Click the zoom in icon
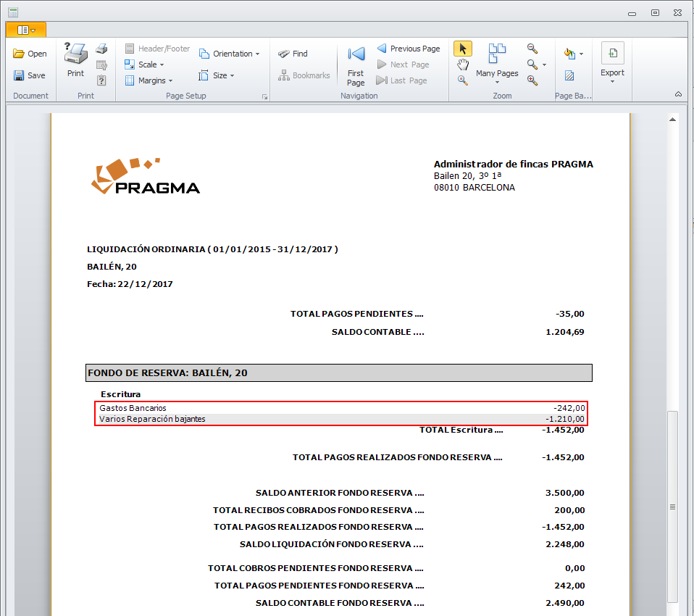The height and width of the screenshot is (616, 694). tap(532, 80)
